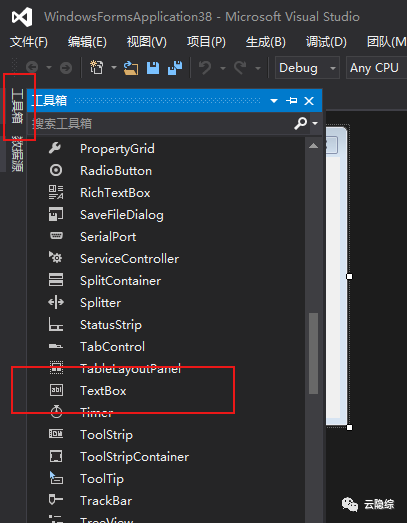Viewport: 407px width, 523px height.
Task: Select the TableLayoutPanel control icon
Action: pyautogui.click(x=56, y=368)
